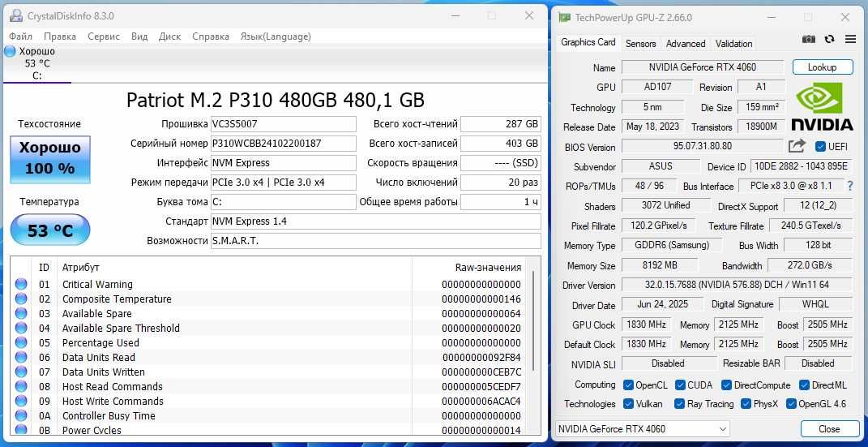Click status orb for Available Spare Threshold row
This screenshot has width=868, height=447.
(21, 329)
